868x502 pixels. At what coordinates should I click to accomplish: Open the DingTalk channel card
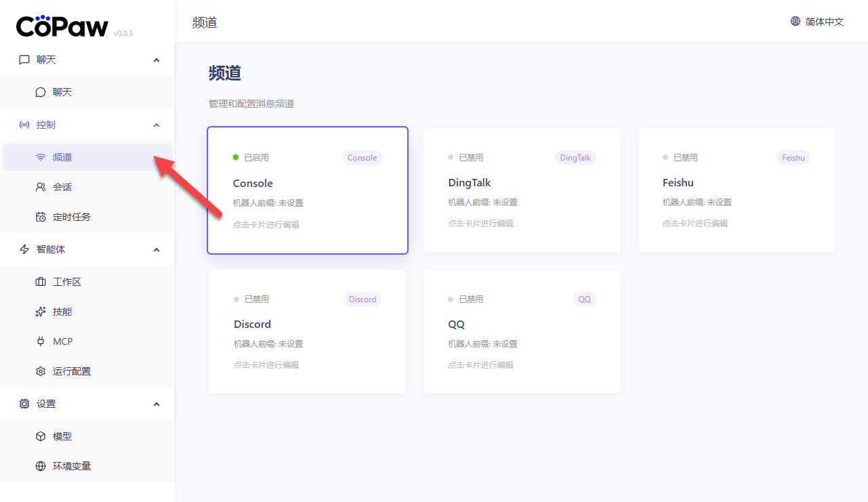click(x=522, y=190)
